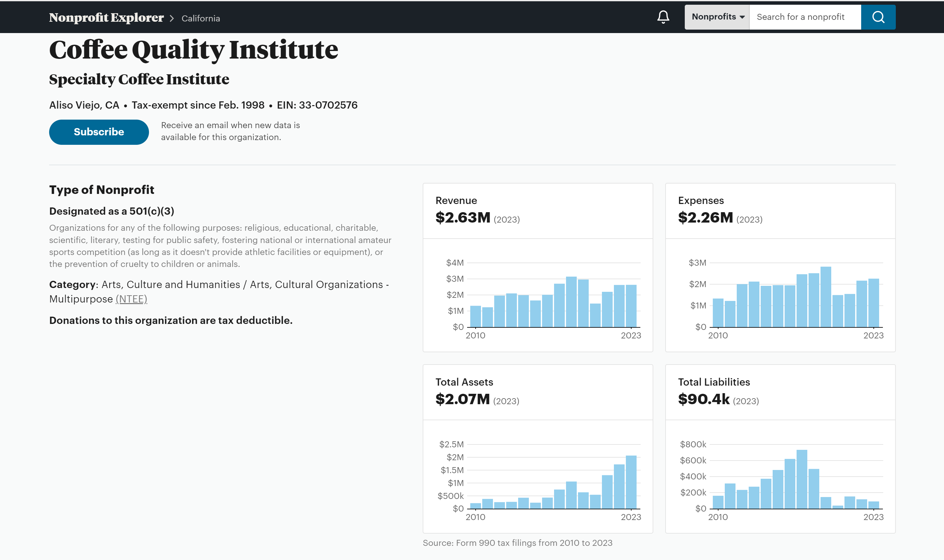The width and height of the screenshot is (944, 560).
Task: Click 'Tax-exempt since Feb. 1998' text
Action: [x=198, y=105]
